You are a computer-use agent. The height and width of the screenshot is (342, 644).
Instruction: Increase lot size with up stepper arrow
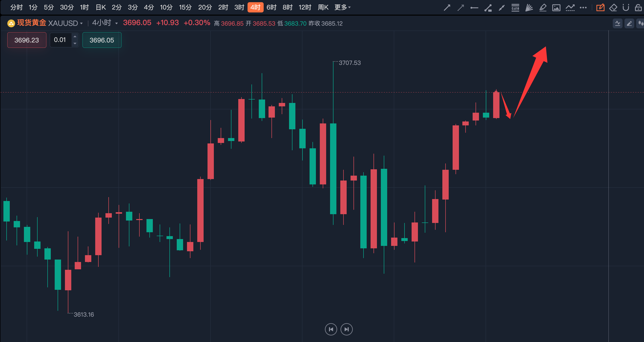(75, 37)
